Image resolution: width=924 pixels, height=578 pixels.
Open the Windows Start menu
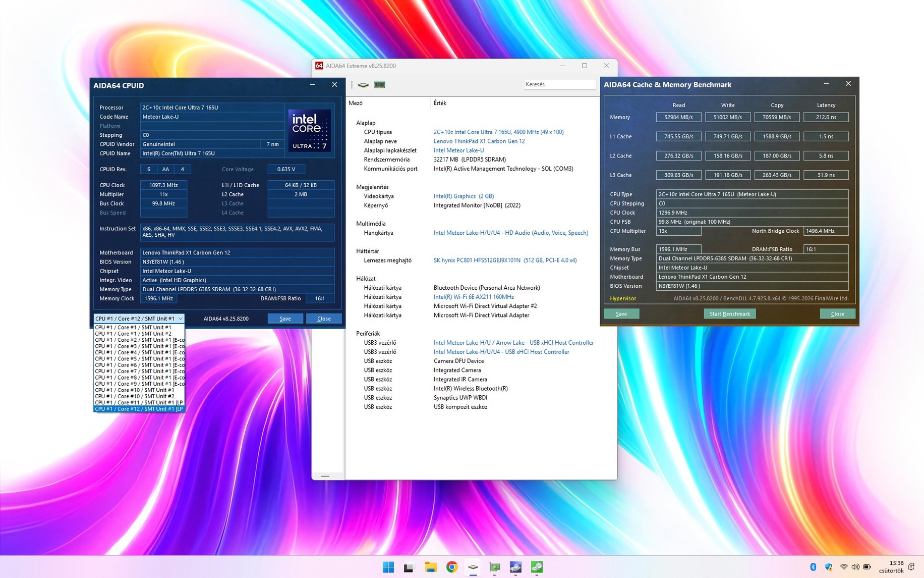click(388, 567)
